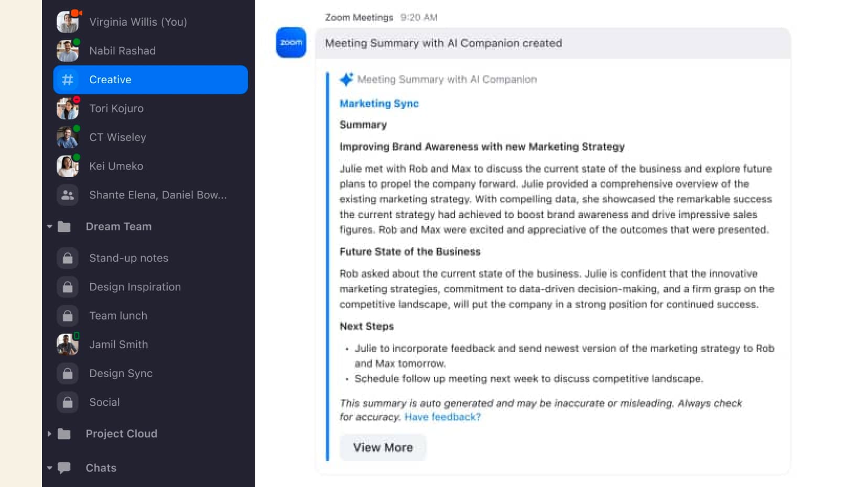Click the Zoom Meetings app avatar icon

click(x=291, y=42)
